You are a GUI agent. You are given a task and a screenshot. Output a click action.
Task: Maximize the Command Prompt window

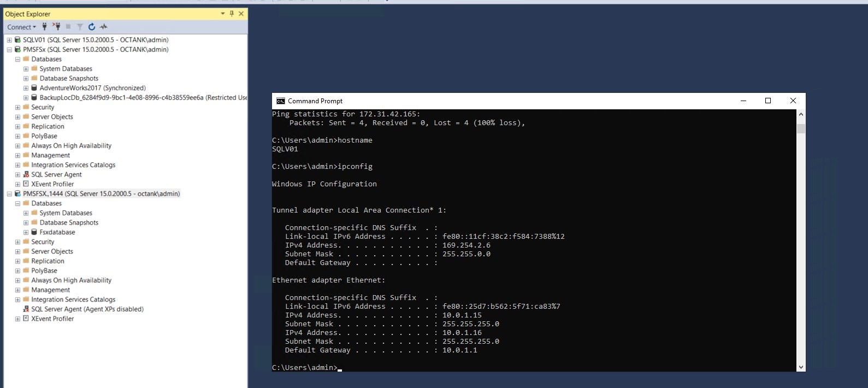pos(768,101)
